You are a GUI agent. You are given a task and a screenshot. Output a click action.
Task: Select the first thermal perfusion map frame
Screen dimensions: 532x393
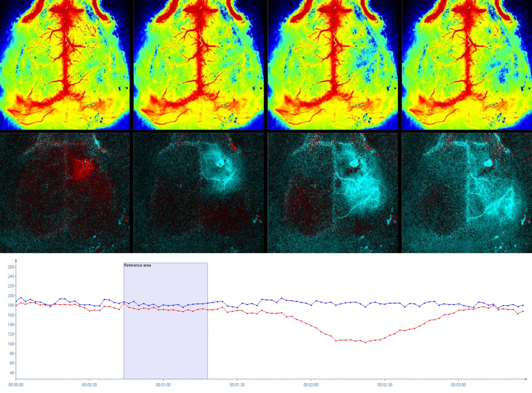[66, 66]
